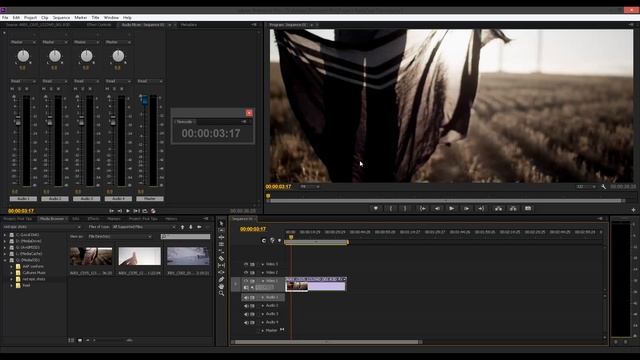The width and height of the screenshot is (640, 360).
Task: Expand the Video 3 track
Action: point(262,264)
